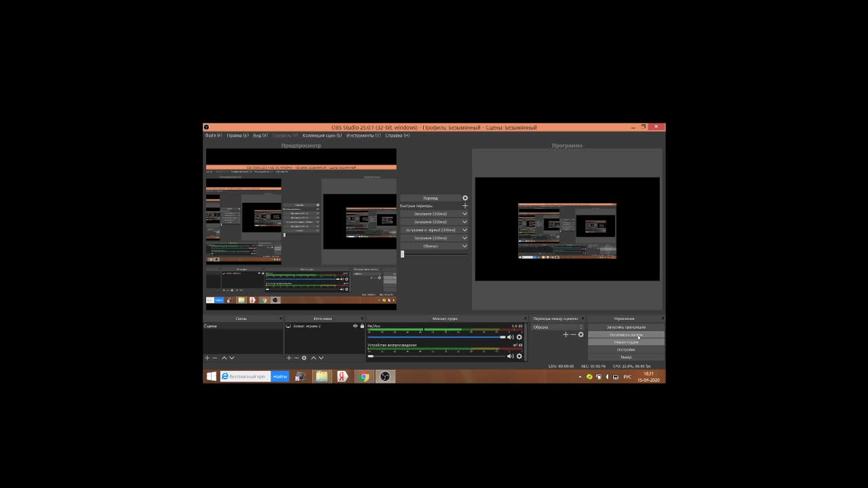Add a scene with the plus icon
868x488 pixels.
(x=208, y=358)
